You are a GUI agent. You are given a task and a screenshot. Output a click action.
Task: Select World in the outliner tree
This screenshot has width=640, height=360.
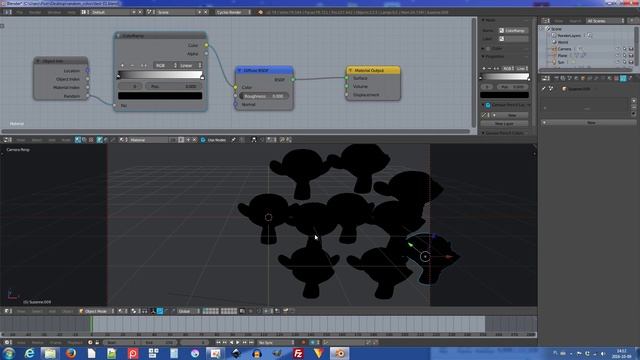click(x=562, y=42)
